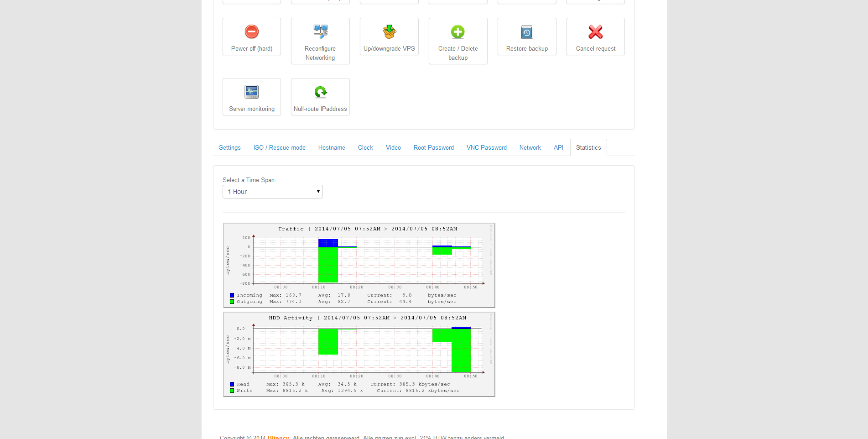Click the Traffic graph image
The height and width of the screenshot is (439, 868).
pyautogui.click(x=359, y=265)
